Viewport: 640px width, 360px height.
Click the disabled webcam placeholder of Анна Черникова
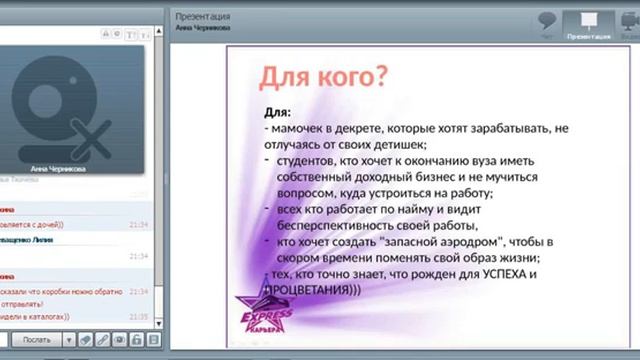pos(72,109)
